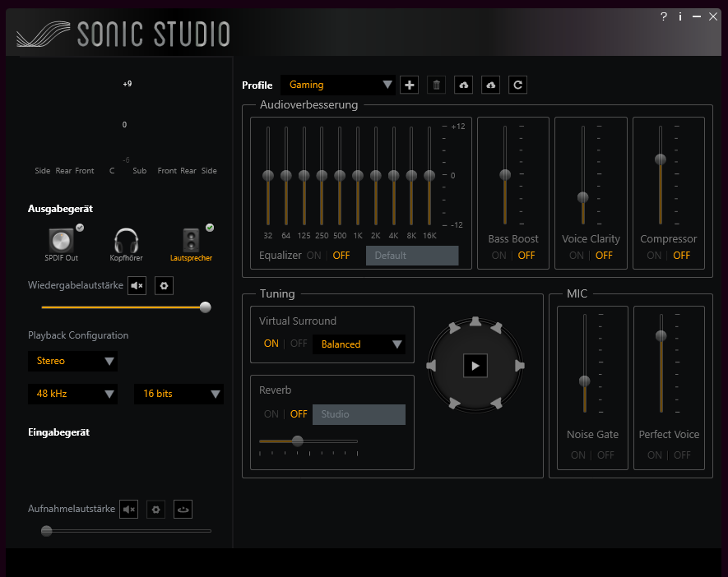Image resolution: width=728 pixels, height=577 pixels.
Task: Click the Bass Boost level slider
Action: [x=505, y=175]
